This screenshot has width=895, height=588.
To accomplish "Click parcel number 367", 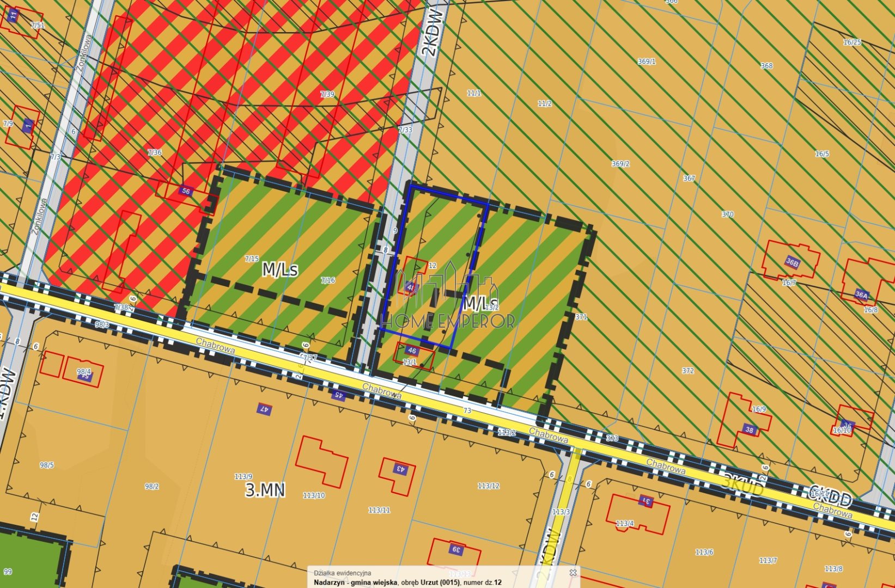I will [689, 178].
